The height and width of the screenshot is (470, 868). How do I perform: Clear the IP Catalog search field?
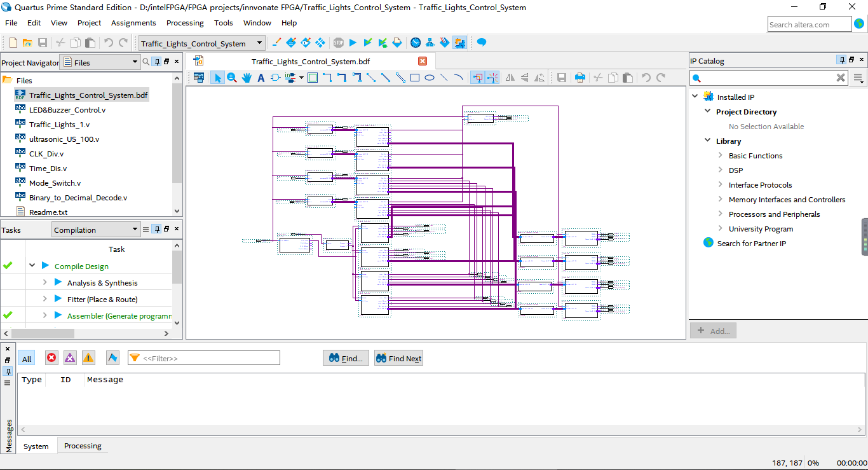(841, 78)
